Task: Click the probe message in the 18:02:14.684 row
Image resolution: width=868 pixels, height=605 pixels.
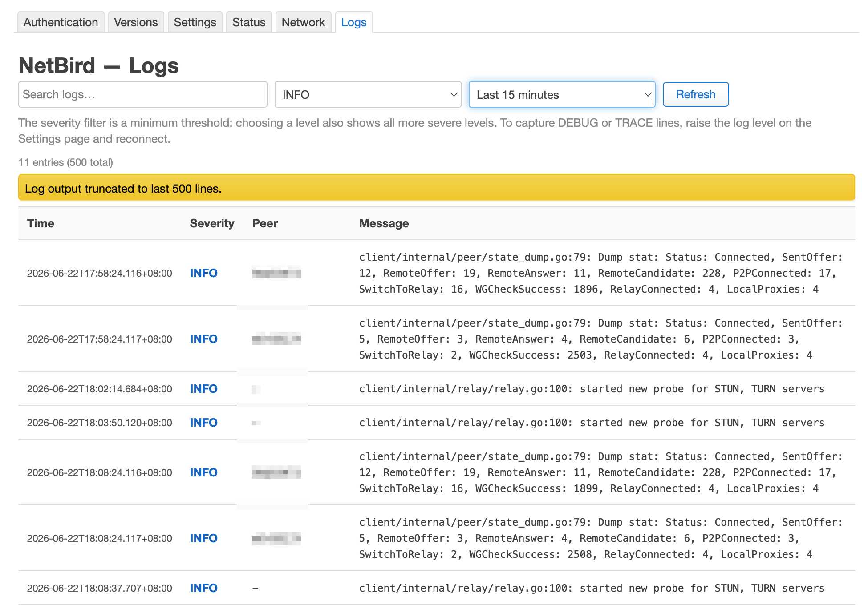Action: [592, 389]
